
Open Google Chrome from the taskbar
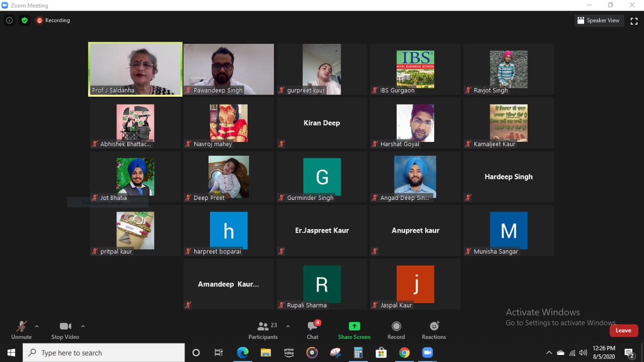pyautogui.click(x=404, y=352)
